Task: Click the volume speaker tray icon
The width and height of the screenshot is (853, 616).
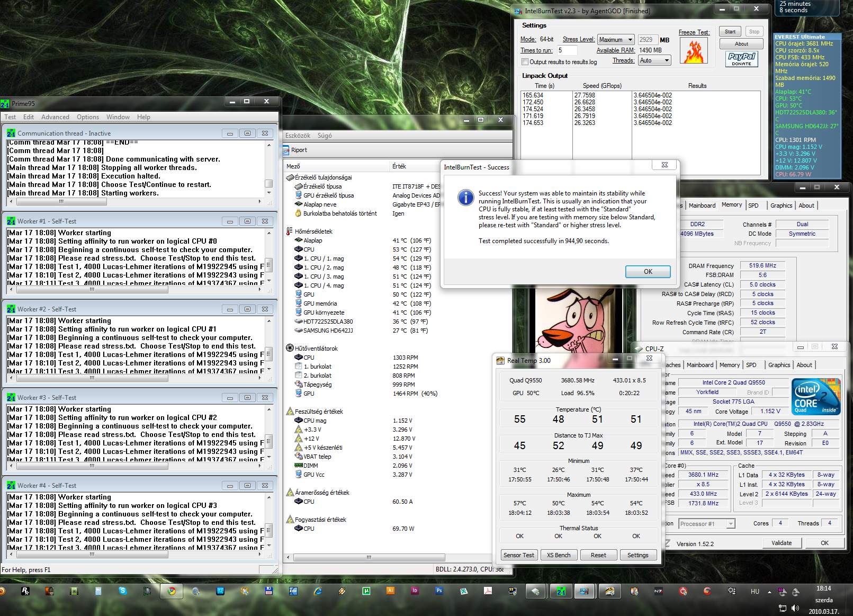Action: (795, 608)
